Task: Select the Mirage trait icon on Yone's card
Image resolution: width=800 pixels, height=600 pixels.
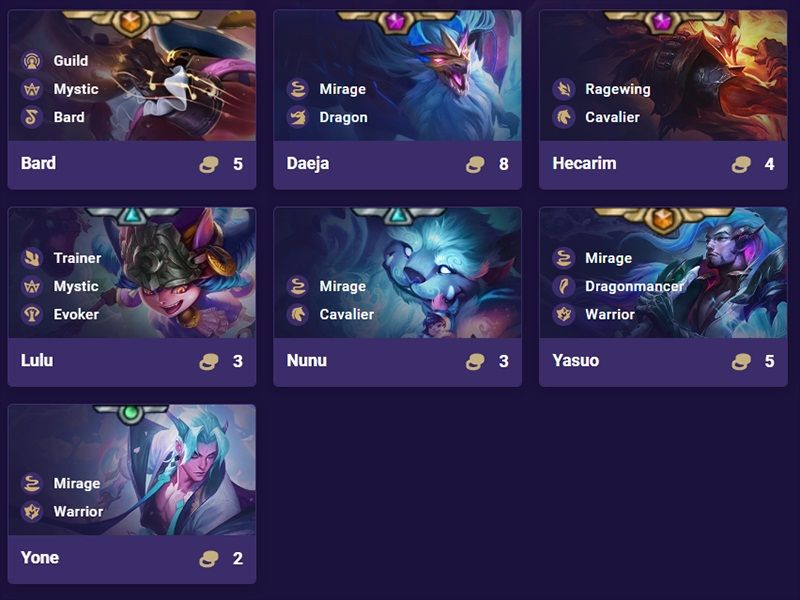Action: [32, 483]
